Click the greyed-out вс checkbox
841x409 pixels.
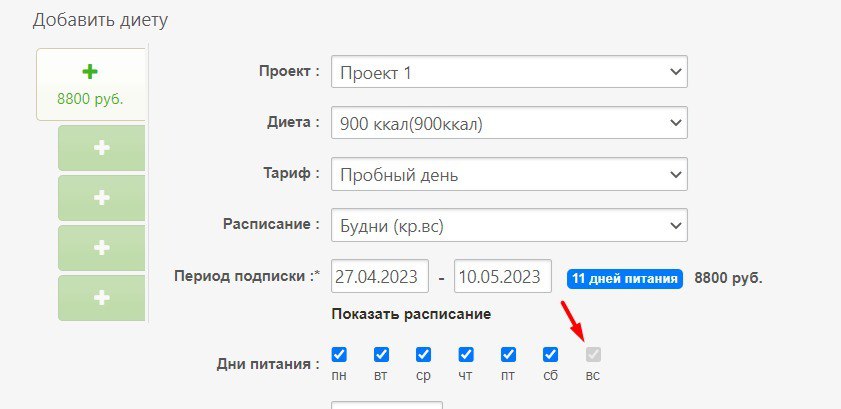pos(593,355)
